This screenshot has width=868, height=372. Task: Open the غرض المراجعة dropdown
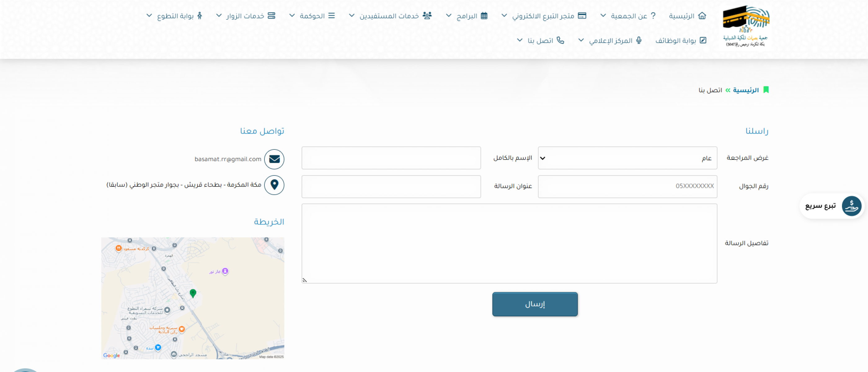627,158
